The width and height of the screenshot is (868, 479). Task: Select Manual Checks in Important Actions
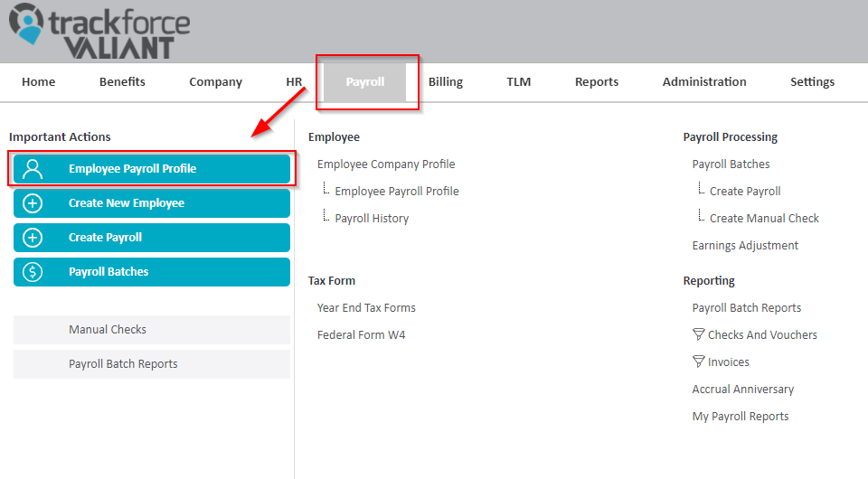click(x=152, y=330)
